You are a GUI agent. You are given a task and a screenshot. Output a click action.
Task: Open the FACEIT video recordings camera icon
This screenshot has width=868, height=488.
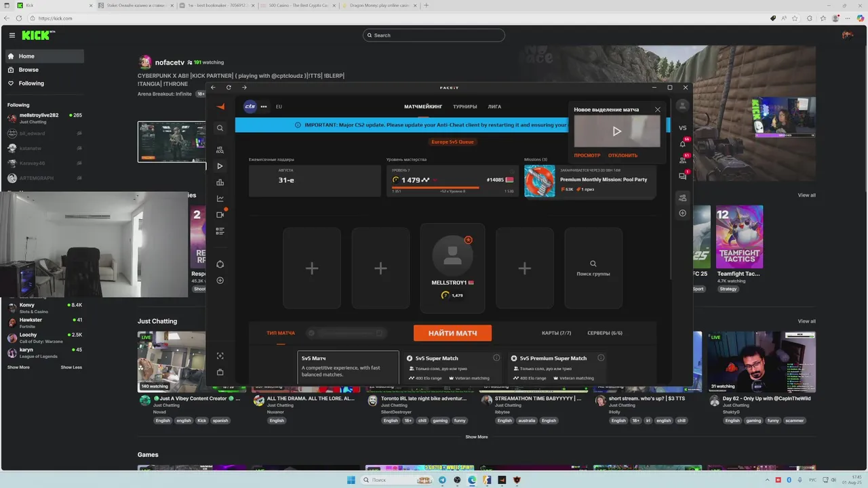click(x=220, y=215)
